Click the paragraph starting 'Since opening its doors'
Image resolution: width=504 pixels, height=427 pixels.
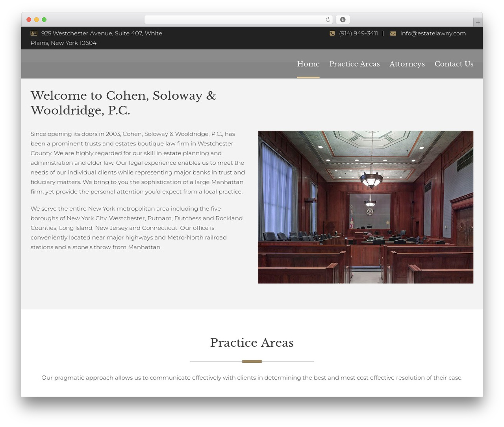138,163
